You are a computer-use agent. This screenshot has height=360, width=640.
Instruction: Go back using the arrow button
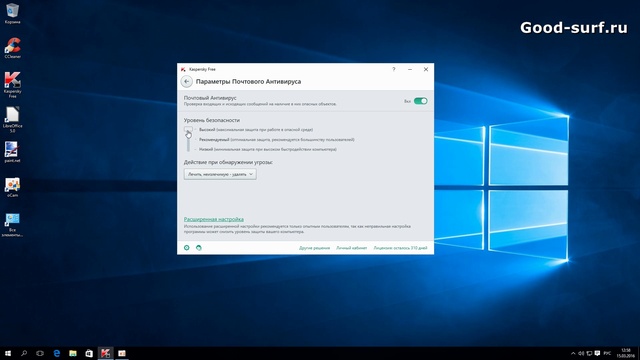coord(187,82)
